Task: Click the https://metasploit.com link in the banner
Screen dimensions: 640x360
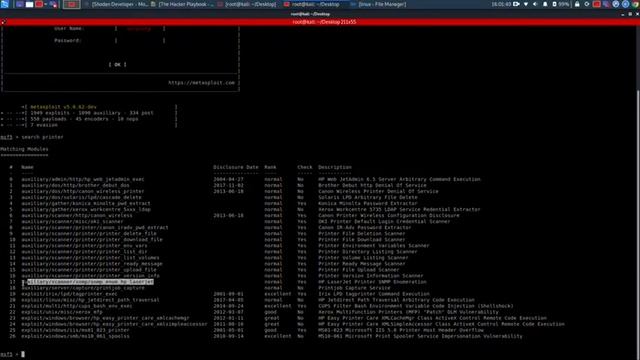Action: click(202, 83)
